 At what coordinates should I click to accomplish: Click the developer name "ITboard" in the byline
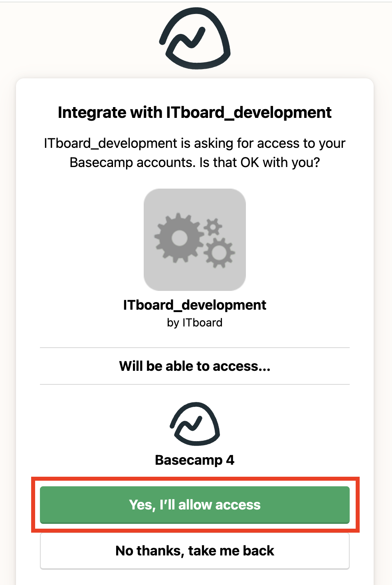tap(202, 322)
